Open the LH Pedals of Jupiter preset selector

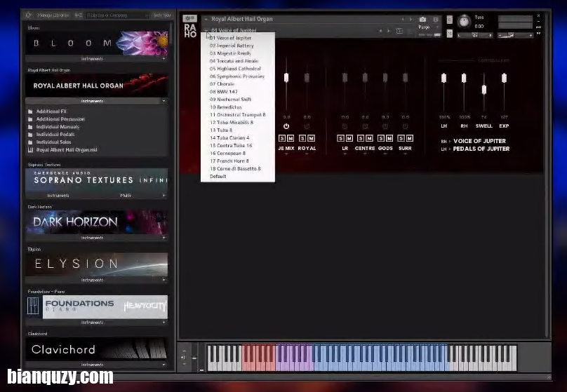click(481, 149)
